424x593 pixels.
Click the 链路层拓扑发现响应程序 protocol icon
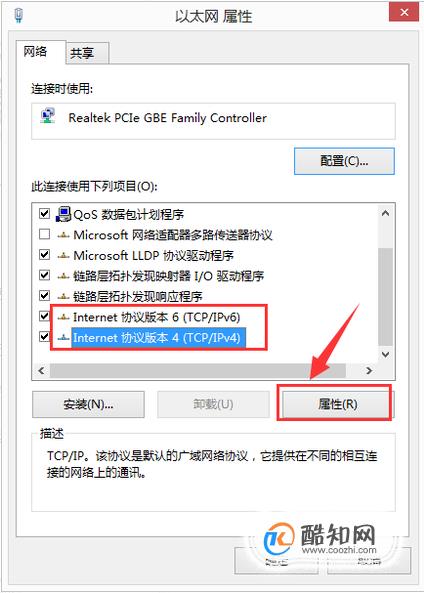click(x=63, y=296)
